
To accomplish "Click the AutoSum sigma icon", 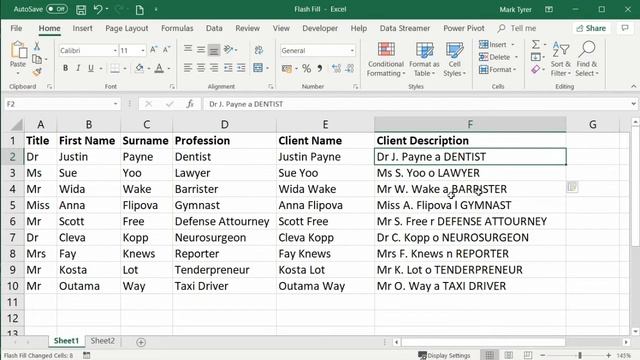I will [536, 44].
